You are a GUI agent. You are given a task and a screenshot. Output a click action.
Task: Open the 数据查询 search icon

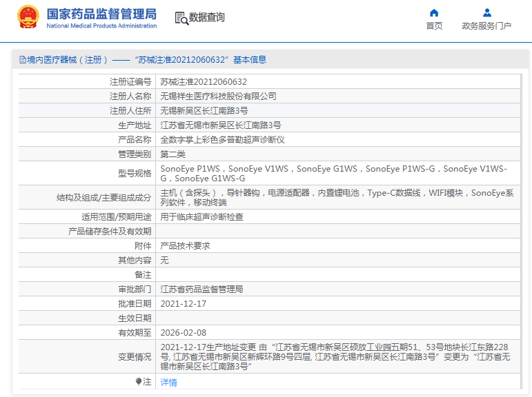coord(181,18)
